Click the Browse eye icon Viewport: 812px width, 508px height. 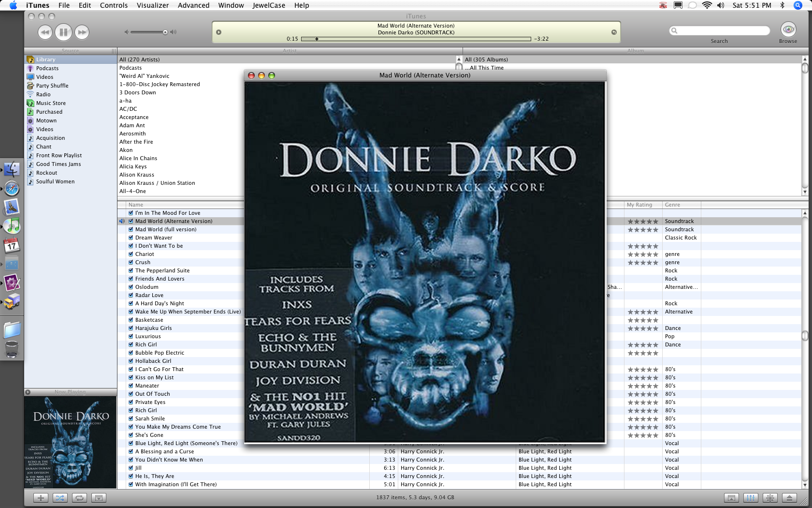pos(788,30)
